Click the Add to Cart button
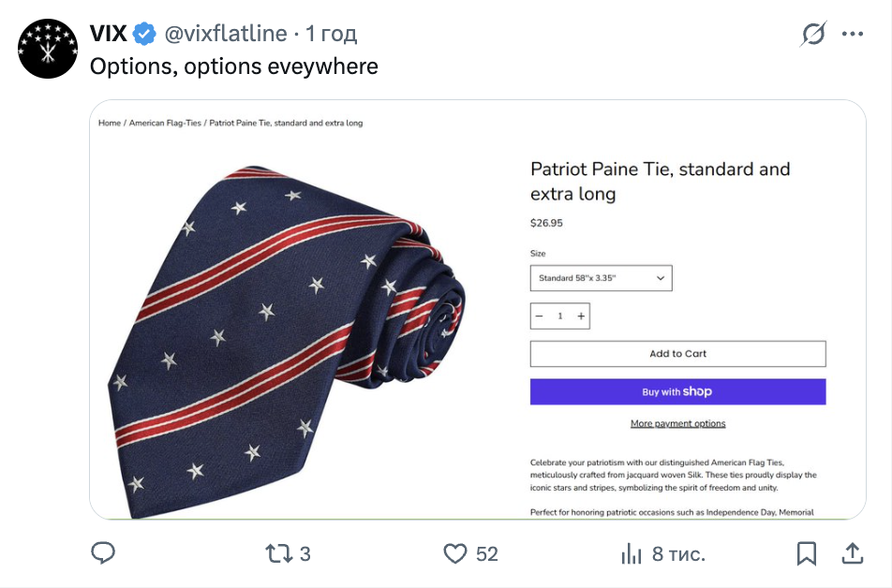 tap(677, 354)
